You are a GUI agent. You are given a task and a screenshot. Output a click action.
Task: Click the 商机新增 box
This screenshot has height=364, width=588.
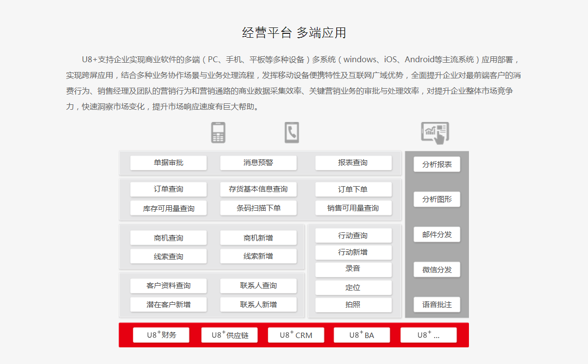click(x=258, y=238)
